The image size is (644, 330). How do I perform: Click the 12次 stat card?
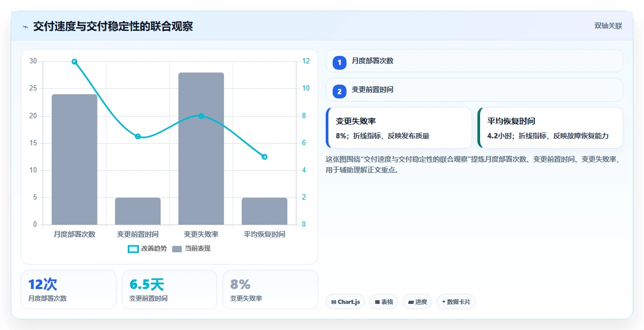click(x=69, y=290)
